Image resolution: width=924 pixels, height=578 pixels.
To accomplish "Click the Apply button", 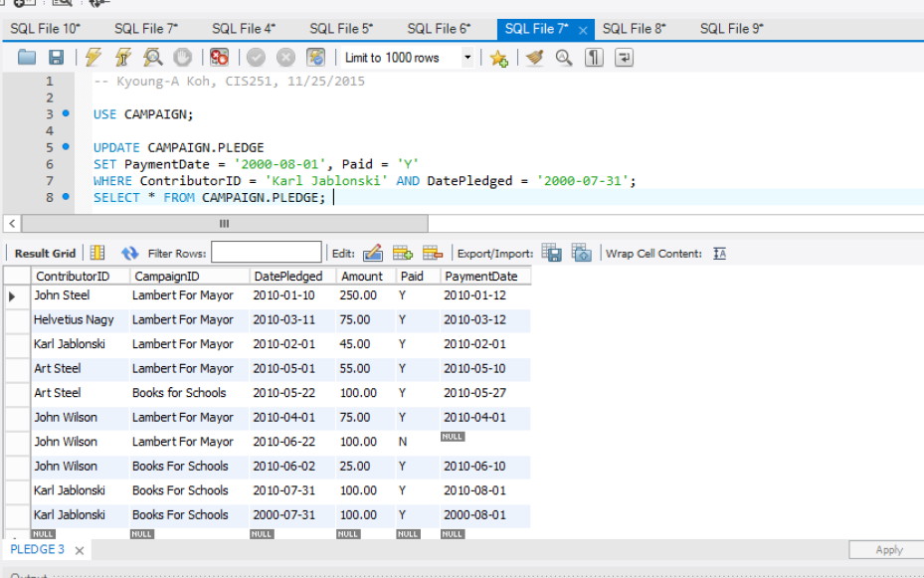I will pyautogui.click(x=888, y=550).
